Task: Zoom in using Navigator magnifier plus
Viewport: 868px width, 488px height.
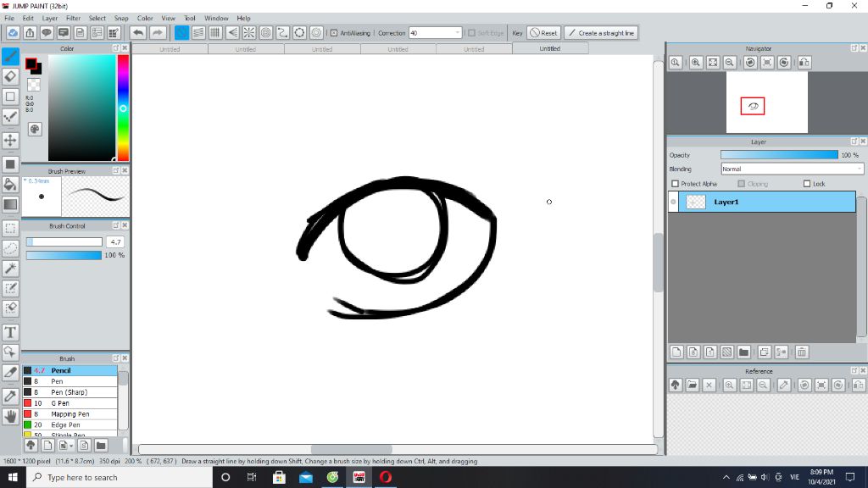Action: (696, 63)
